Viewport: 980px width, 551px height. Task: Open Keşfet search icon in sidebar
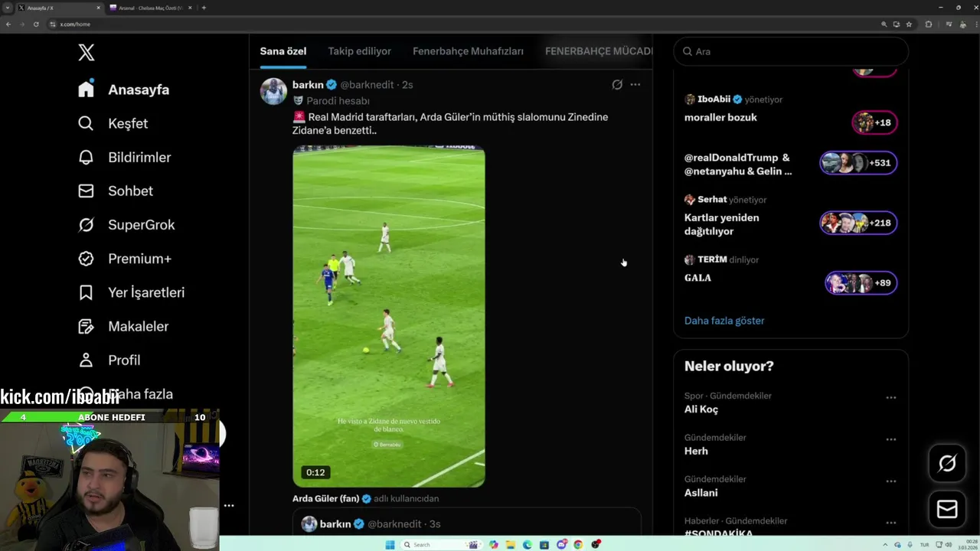(x=86, y=123)
